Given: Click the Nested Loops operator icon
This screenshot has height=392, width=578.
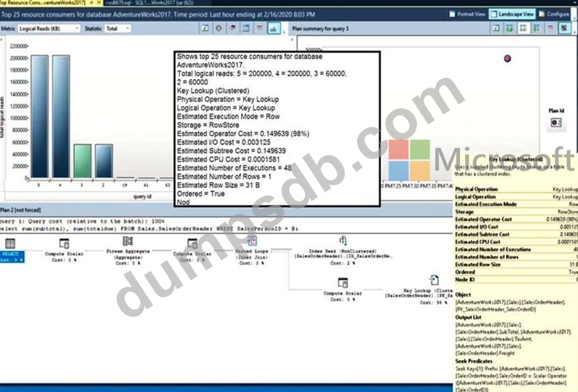Looking at the screenshot, I should pyautogui.click(x=252, y=241).
